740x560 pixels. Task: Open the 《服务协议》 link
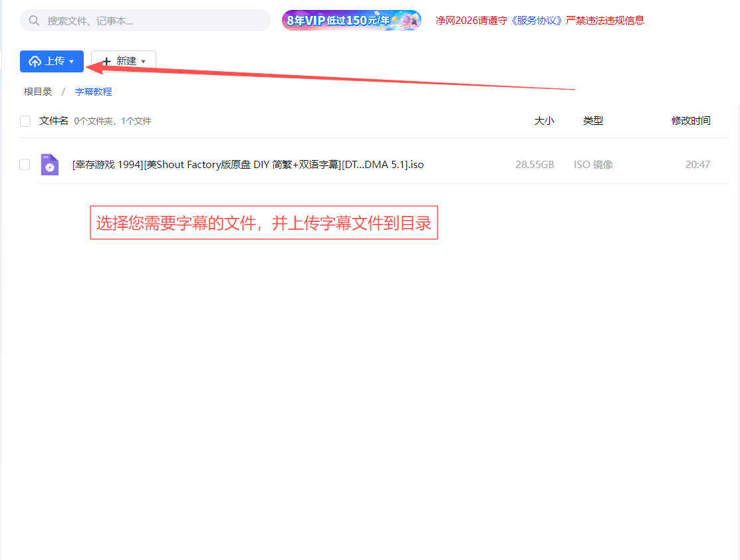coord(536,21)
